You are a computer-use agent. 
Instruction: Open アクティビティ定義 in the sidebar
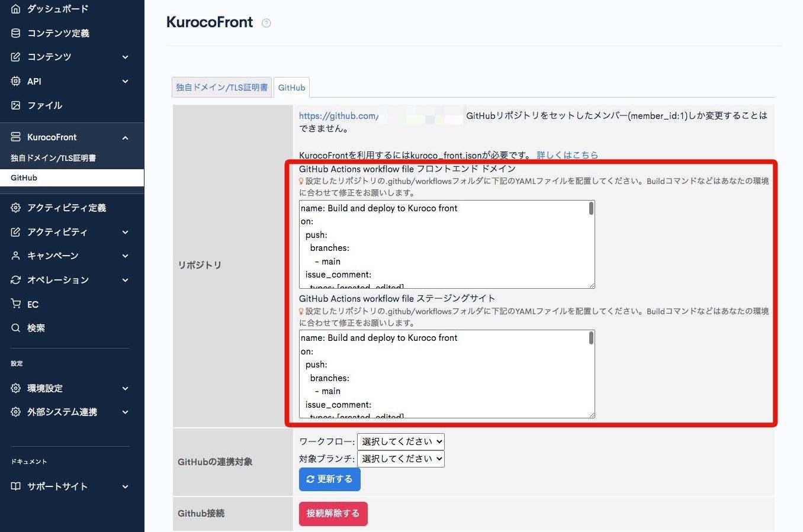[x=66, y=208]
